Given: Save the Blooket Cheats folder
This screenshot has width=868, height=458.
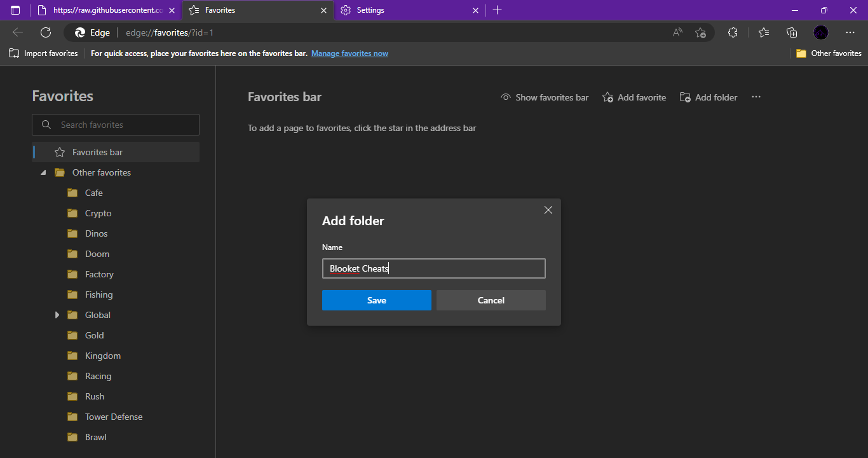Looking at the screenshot, I should click(376, 300).
